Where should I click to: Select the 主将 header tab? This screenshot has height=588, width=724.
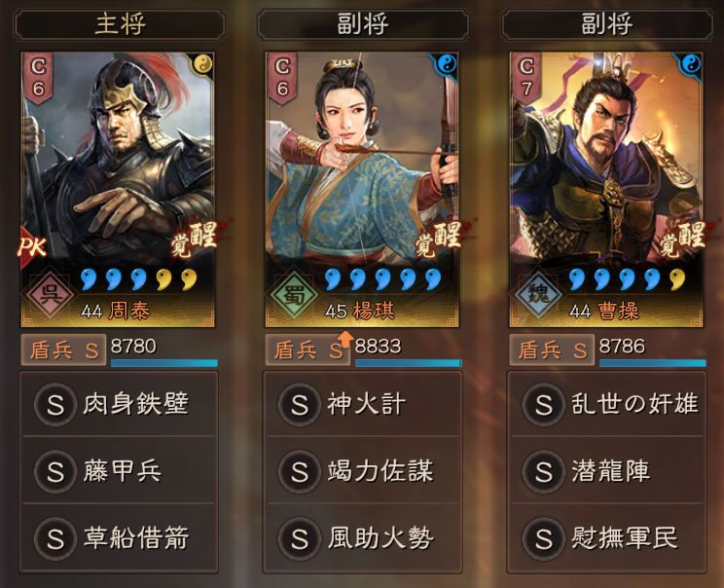(120, 24)
